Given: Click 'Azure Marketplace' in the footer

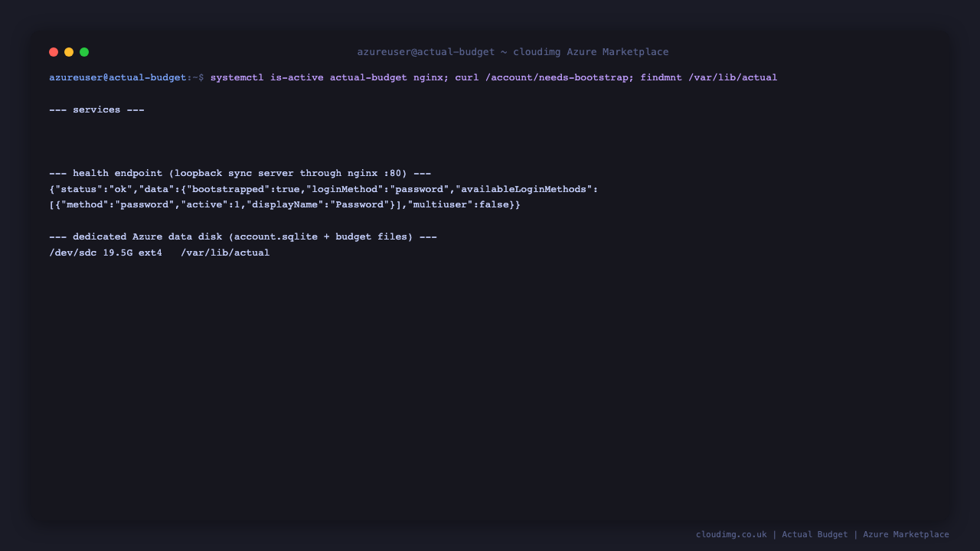Looking at the screenshot, I should (x=906, y=534).
